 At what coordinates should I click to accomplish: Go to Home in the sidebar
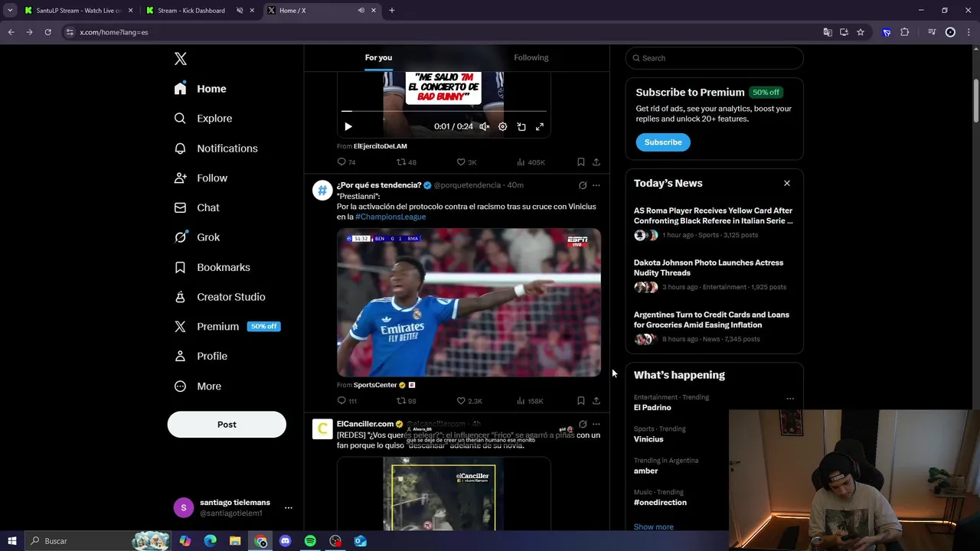pyautogui.click(x=201, y=89)
